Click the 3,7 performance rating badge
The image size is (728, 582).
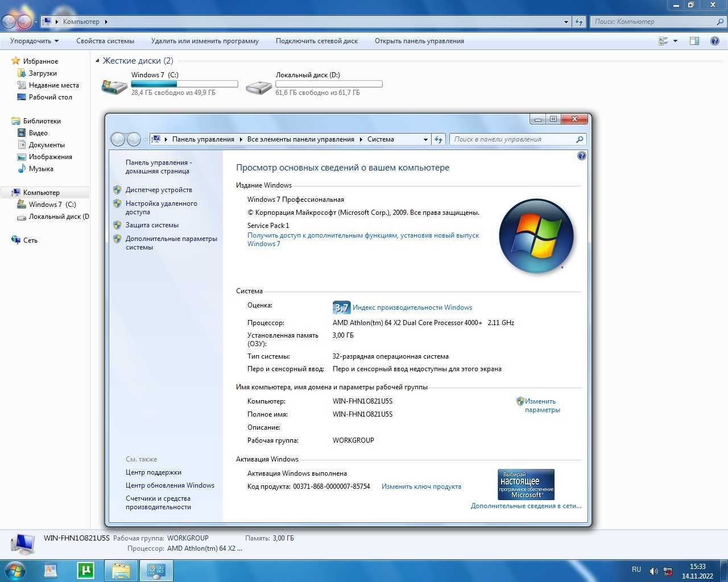[x=341, y=307]
